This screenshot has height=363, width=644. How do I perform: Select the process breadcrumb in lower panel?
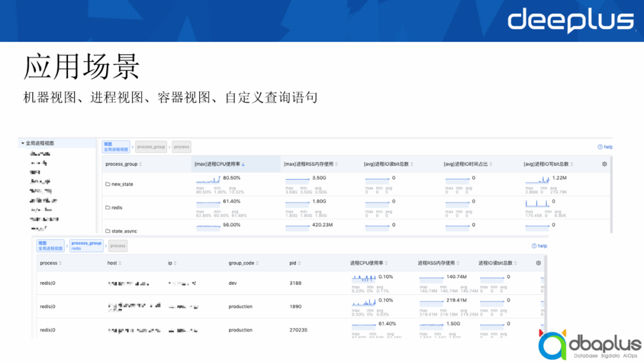click(118, 246)
